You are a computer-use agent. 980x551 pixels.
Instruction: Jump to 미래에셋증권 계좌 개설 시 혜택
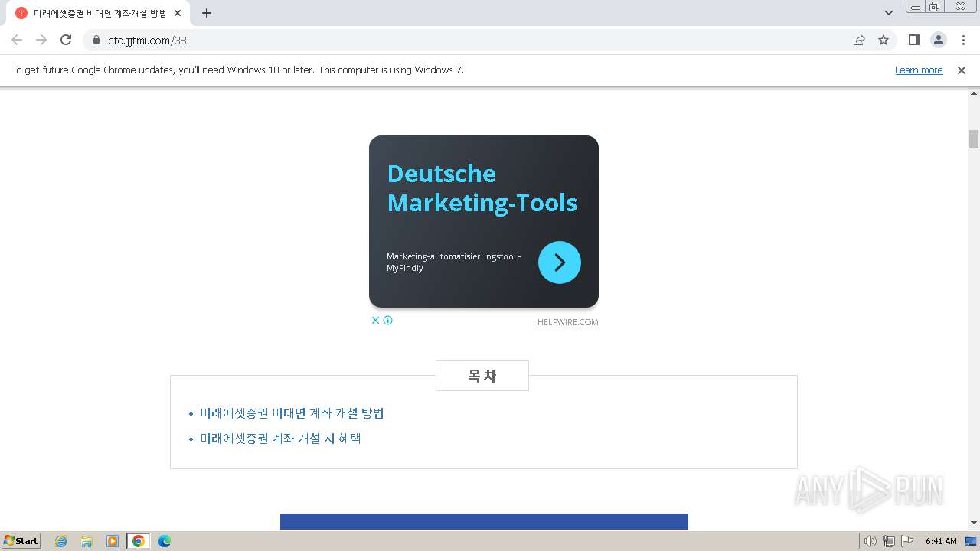pos(280,438)
